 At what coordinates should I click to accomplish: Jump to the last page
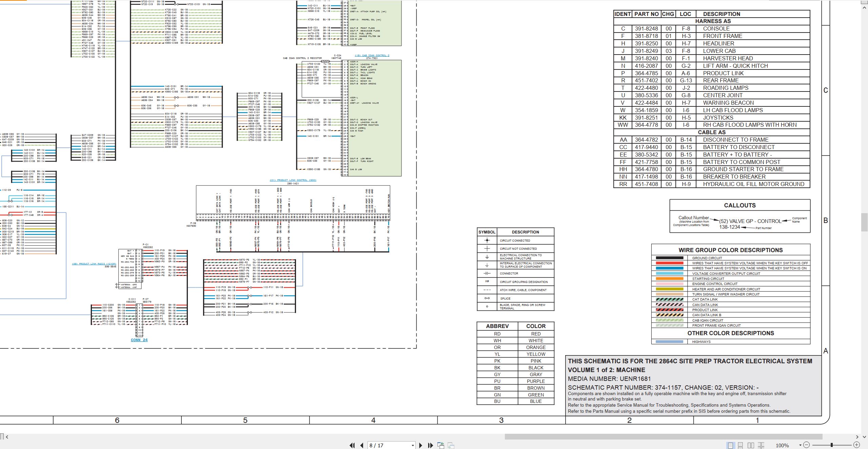(431, 445)
